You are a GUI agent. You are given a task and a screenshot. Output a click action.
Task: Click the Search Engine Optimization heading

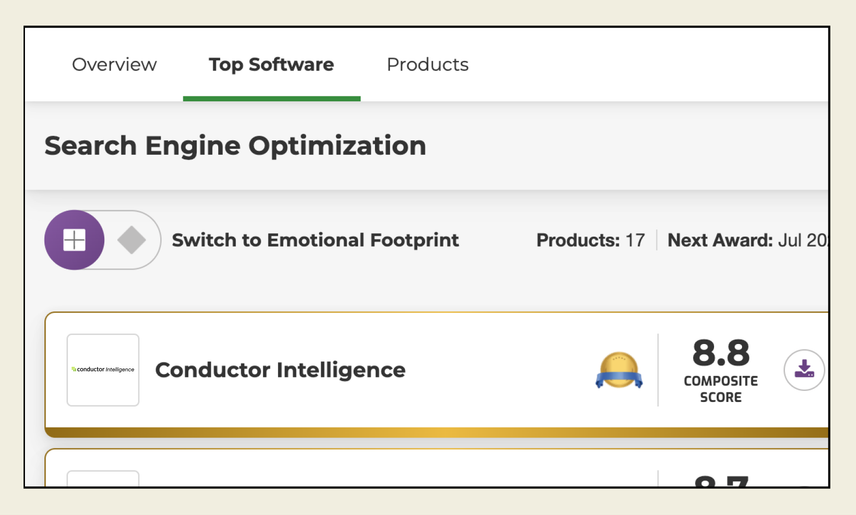pyautogui.click(x=235, y=146)
